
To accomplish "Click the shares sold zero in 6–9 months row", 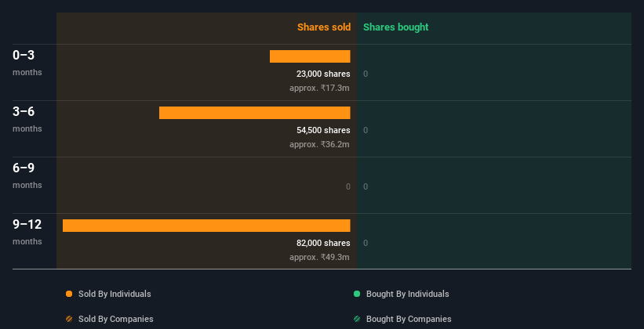I will 348,186.
